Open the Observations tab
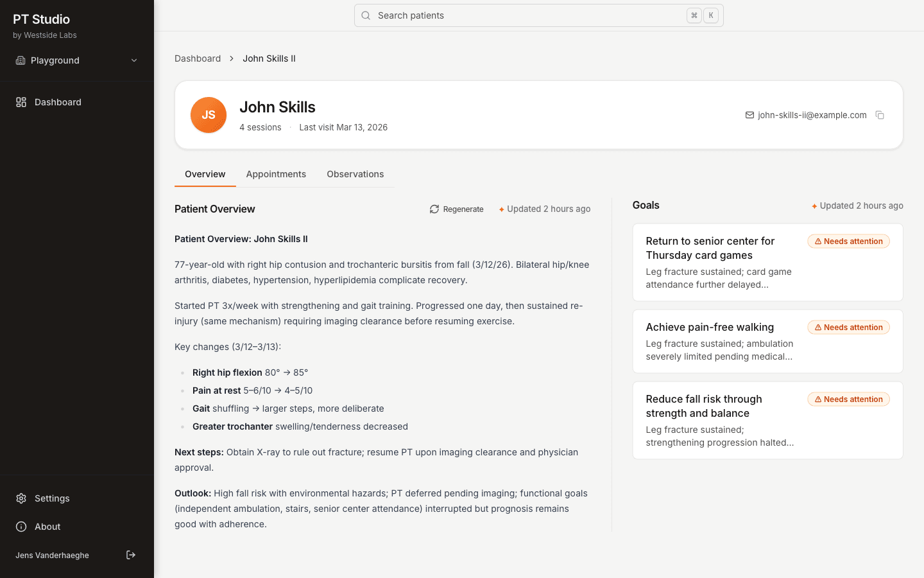The height and width of the screenshot is (578, 924). 355,174
